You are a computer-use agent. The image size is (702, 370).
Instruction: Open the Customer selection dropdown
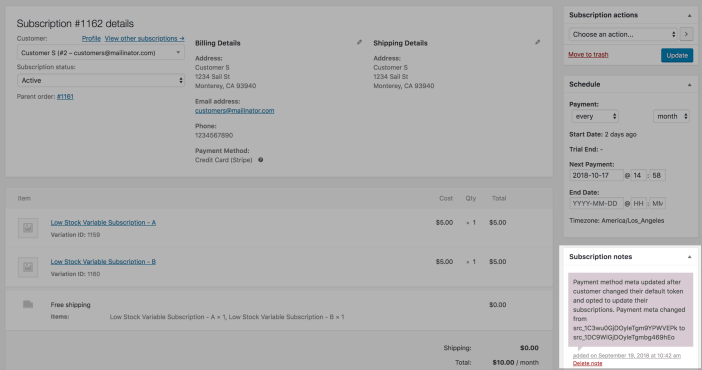[x=101, y=52]
